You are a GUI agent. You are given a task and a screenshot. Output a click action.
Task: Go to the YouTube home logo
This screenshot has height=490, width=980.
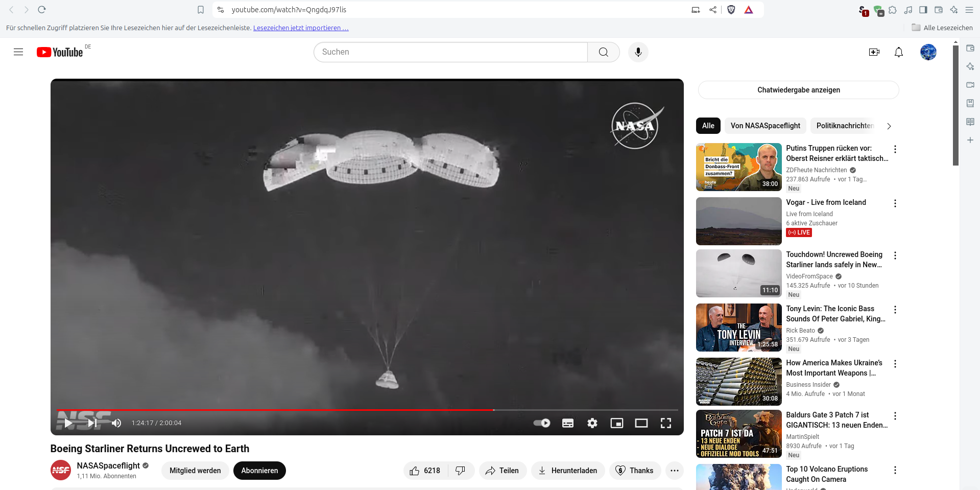point(60,52)
